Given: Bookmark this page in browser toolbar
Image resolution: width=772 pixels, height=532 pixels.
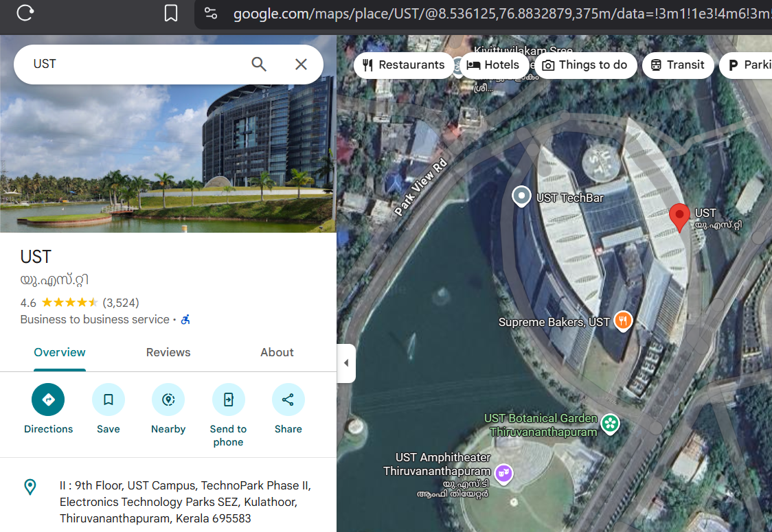Looking at the screenshot, I should coord(171,13).
